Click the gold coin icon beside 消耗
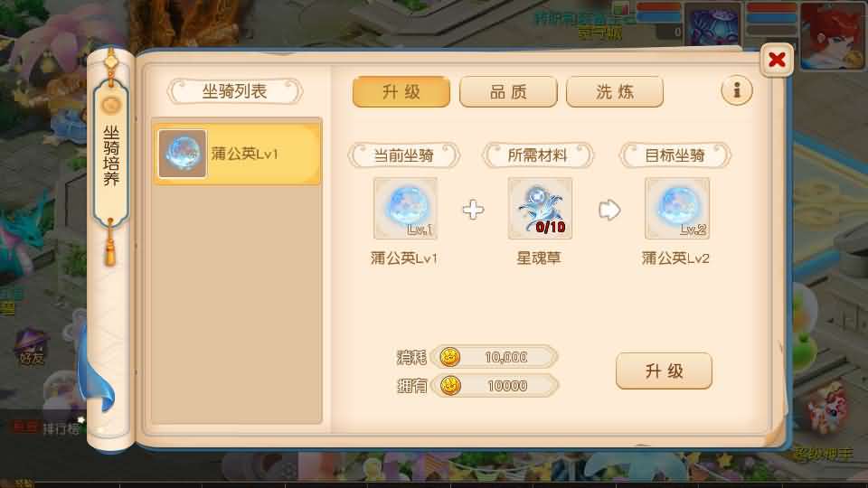 click(449, 357)
